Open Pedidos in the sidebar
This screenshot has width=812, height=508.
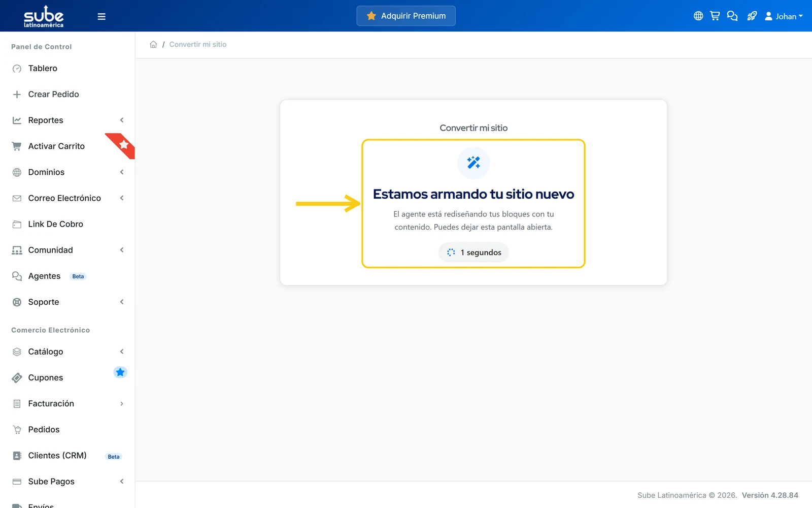(44, 429)
